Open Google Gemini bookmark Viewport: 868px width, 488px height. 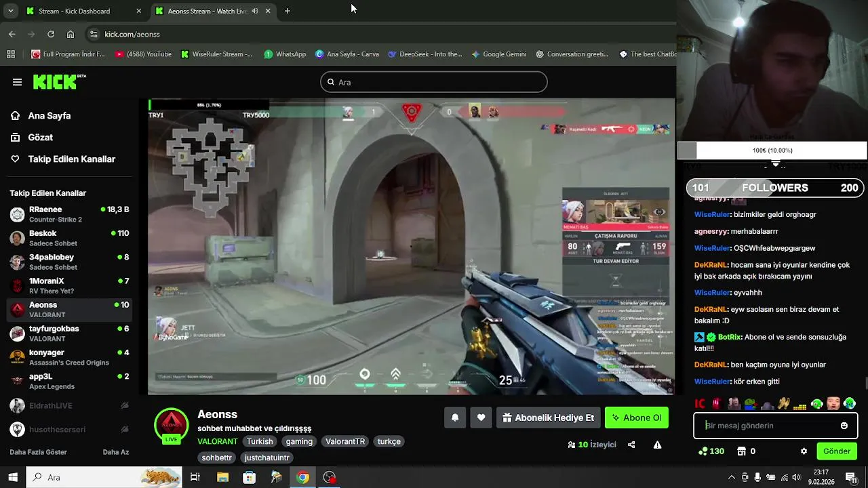[x=498, y=54]
